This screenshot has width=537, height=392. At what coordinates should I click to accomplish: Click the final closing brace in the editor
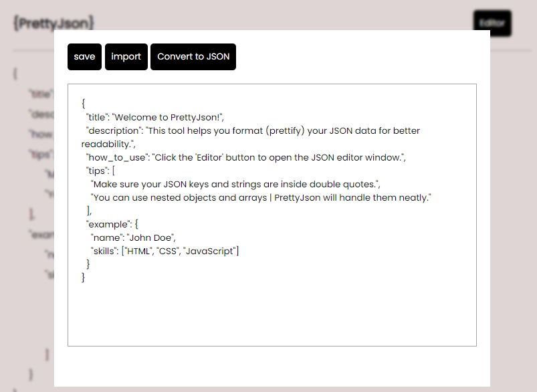click(84, 277)
